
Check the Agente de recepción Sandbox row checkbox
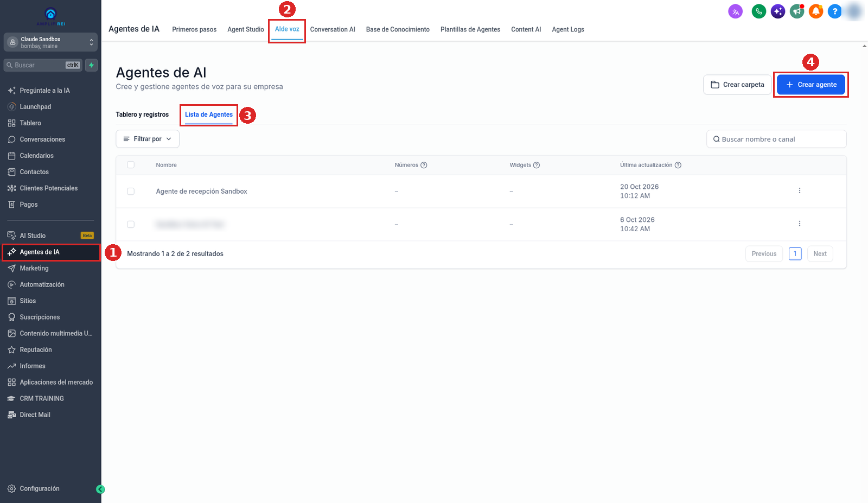pos(131,191)
